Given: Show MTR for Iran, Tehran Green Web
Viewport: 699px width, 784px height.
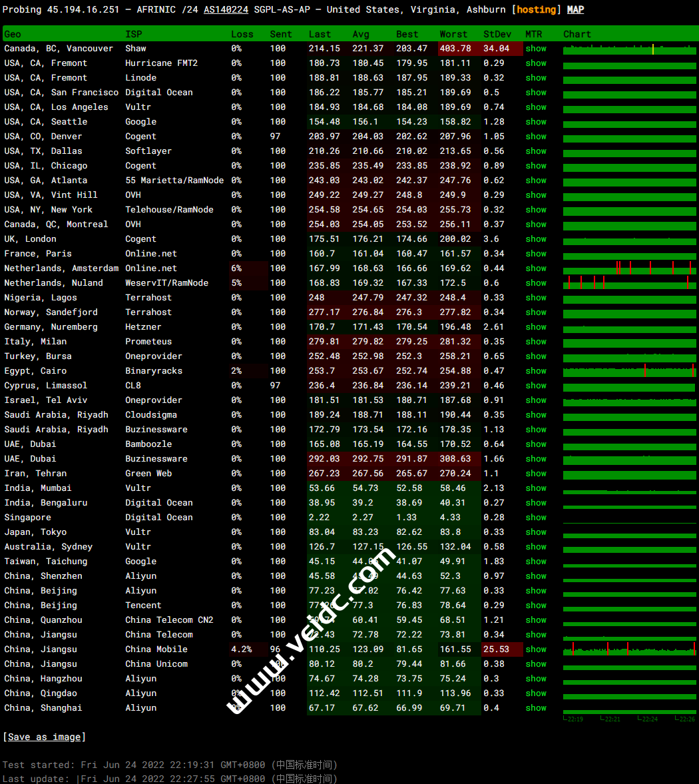Looking at the screenshot, I should click(x=536, y=474).
